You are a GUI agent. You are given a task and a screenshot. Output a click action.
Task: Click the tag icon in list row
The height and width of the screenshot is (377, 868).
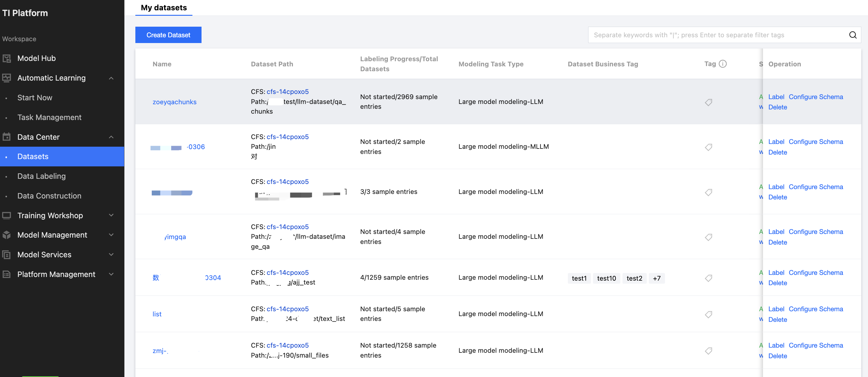[x=708, y=314]
